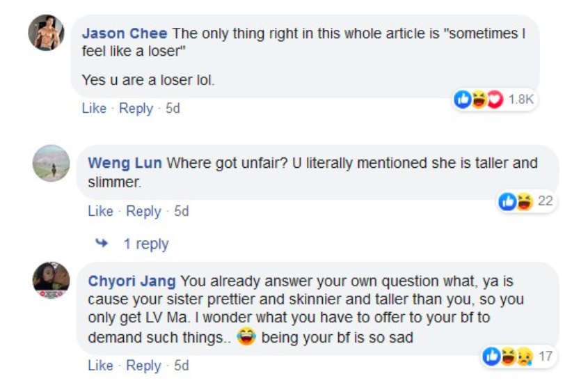Reply to Jason Chee's comment
This screenshot has width=588, height=383.
point(136,109)
